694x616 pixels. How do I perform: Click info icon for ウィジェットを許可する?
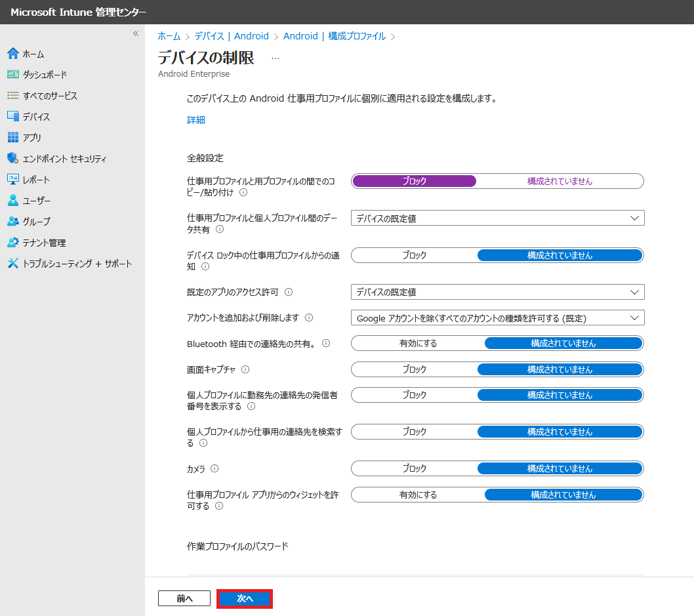[x=219, y=506]
